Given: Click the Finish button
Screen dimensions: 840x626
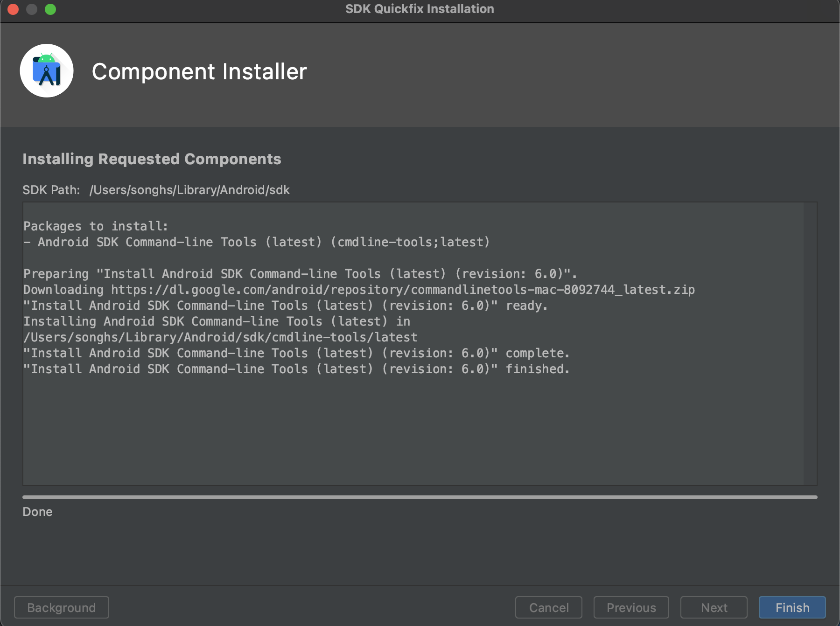Looking at the screenshot, I should coord(792,607).
